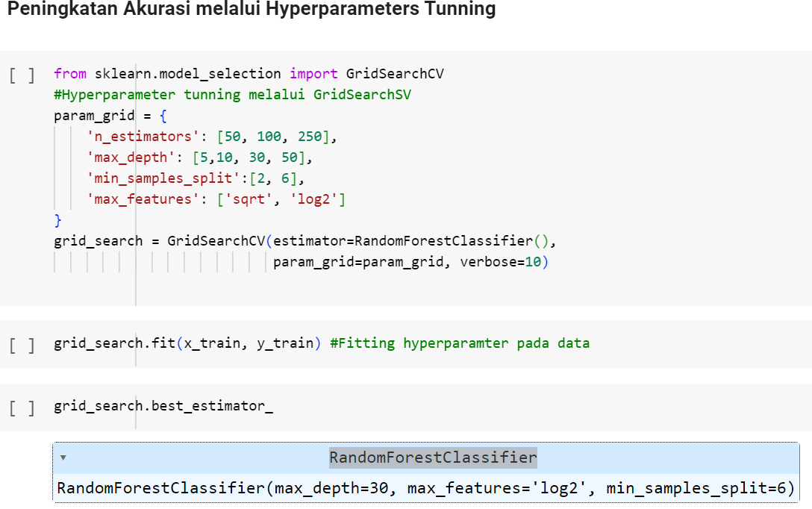Collapse the RandomForestClassifier output triangle

tap(63, 458)
